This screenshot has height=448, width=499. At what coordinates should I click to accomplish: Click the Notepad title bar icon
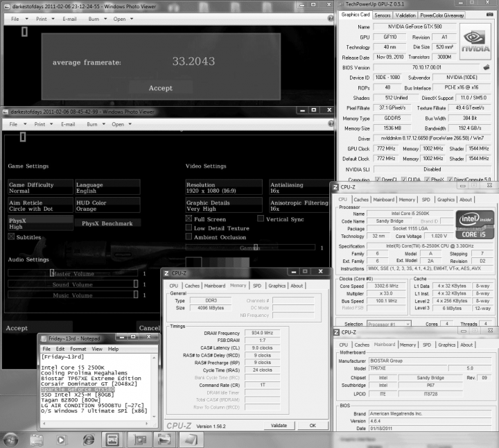click(x=43, y=338)
